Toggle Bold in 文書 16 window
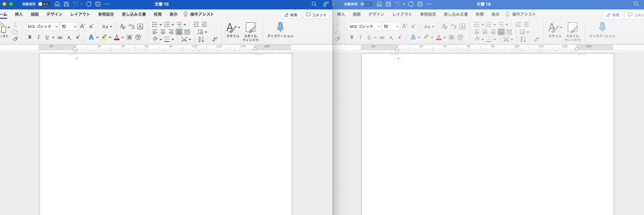644x215 pixels. (x=352, y=37)
